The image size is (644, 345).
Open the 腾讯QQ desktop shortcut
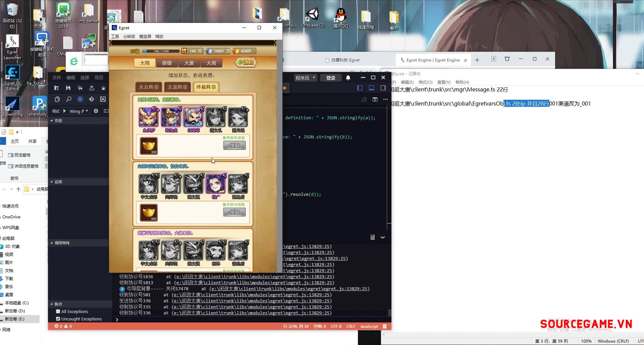pyautogui.click(x=341, y=18)
